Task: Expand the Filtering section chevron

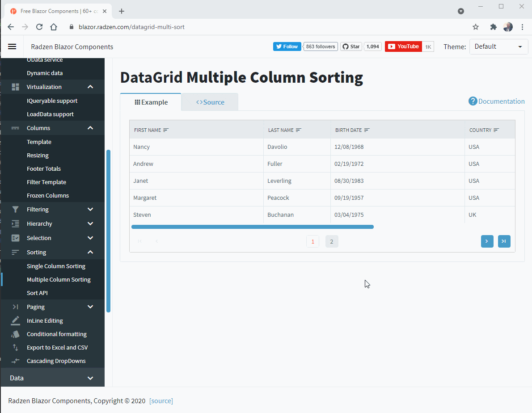Action: (x=90, y=210)
